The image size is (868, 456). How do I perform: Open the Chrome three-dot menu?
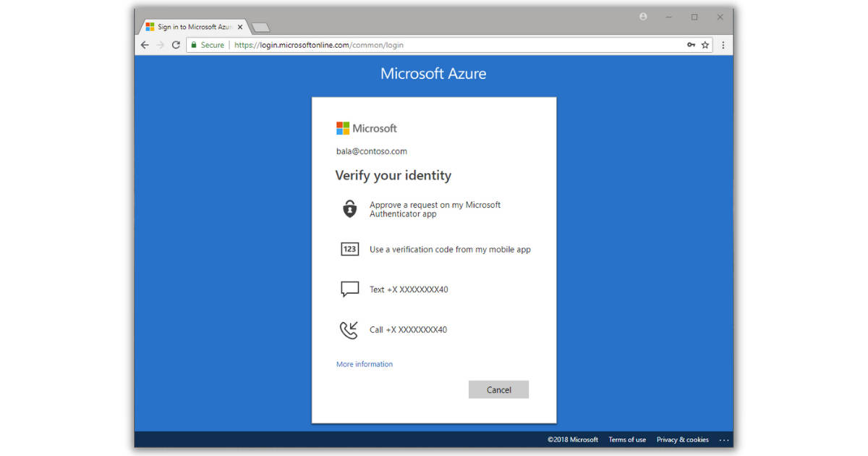[x=723, y=45]
